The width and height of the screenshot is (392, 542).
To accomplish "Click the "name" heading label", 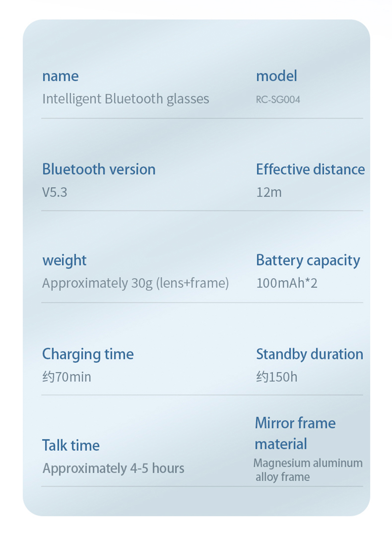I will [60, 76].
